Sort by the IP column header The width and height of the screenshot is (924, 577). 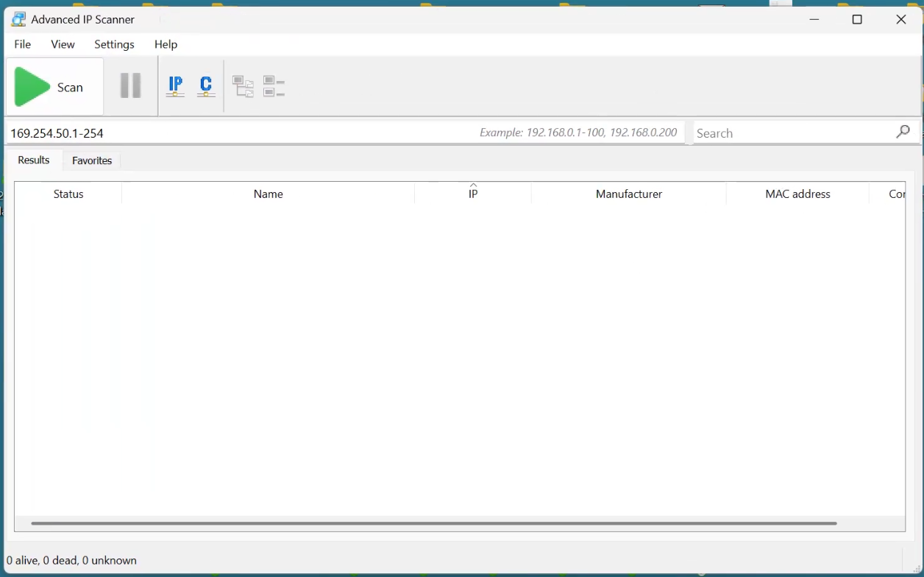pyautogui.click(x=473, y=194)
